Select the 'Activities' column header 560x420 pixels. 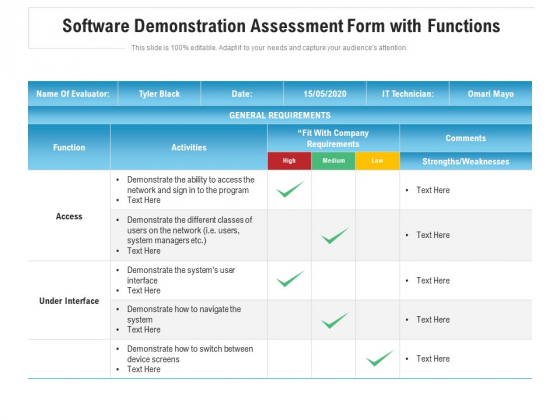coord(189,147)
